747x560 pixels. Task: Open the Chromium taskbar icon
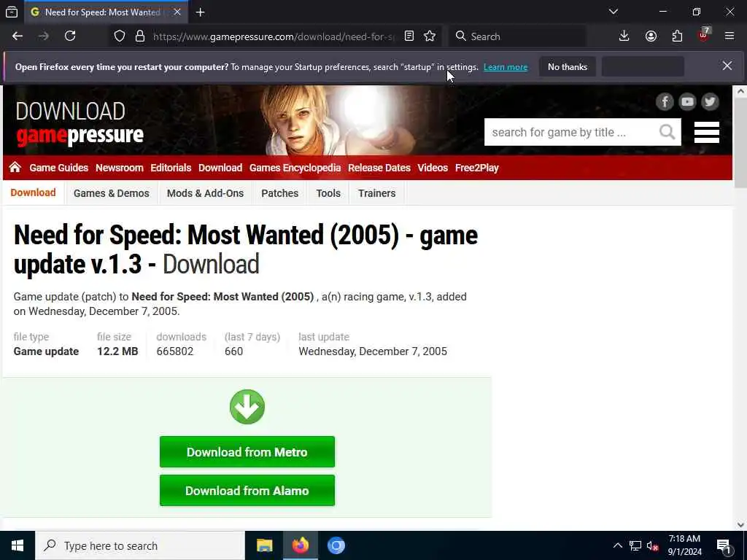click(336, 545)
